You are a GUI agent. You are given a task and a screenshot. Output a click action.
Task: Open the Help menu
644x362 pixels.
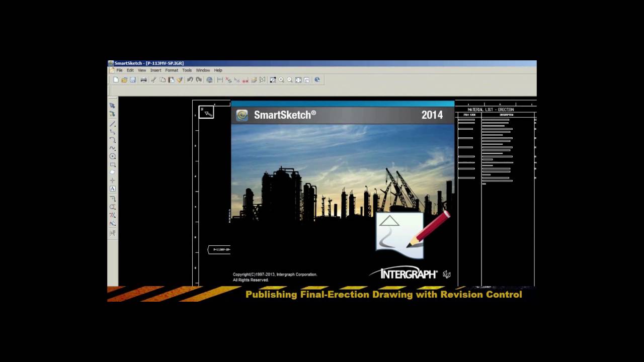(x=218, y=70)
